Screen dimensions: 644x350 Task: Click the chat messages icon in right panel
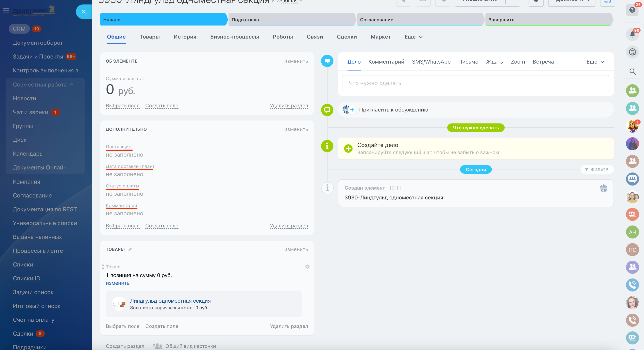point(632,52)
